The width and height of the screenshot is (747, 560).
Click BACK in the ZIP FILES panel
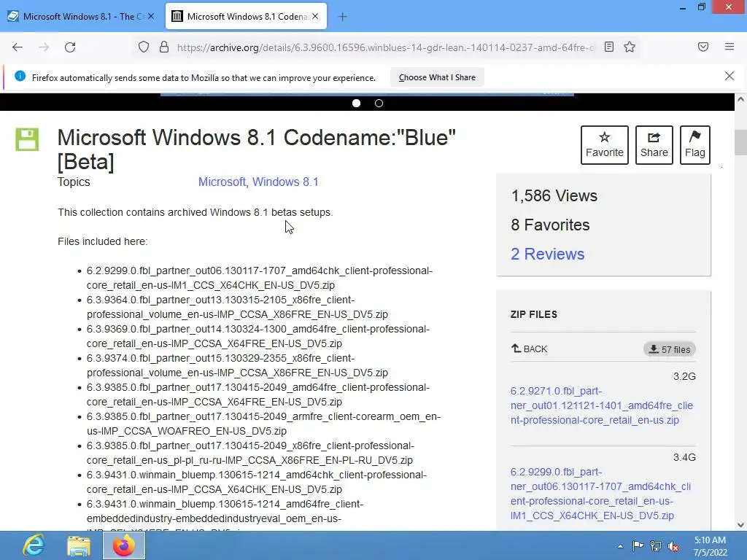(x=530, y=349)
